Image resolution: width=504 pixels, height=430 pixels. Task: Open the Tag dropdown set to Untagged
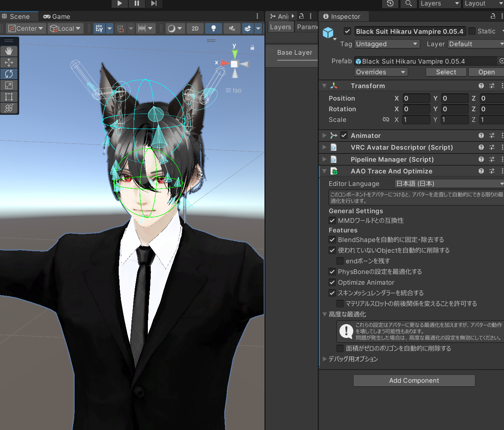click(x=387, y=44)
